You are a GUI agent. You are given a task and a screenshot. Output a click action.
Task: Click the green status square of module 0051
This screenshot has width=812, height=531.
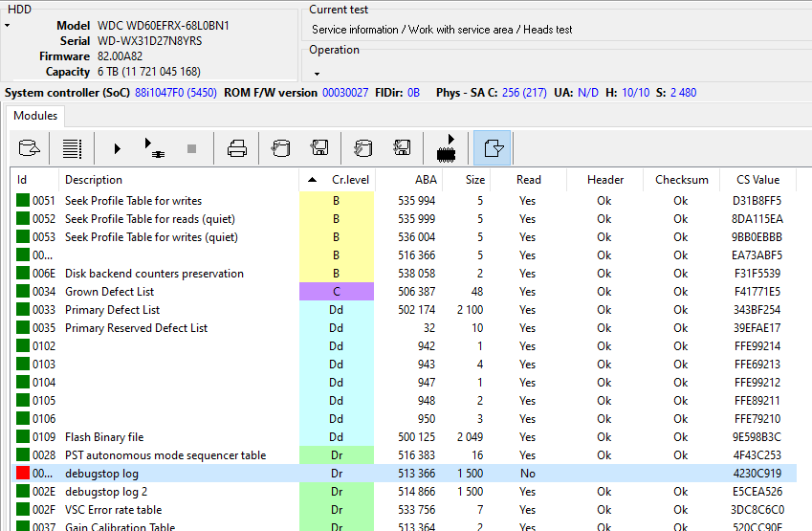pyautogui.click(x=23, y=201)
